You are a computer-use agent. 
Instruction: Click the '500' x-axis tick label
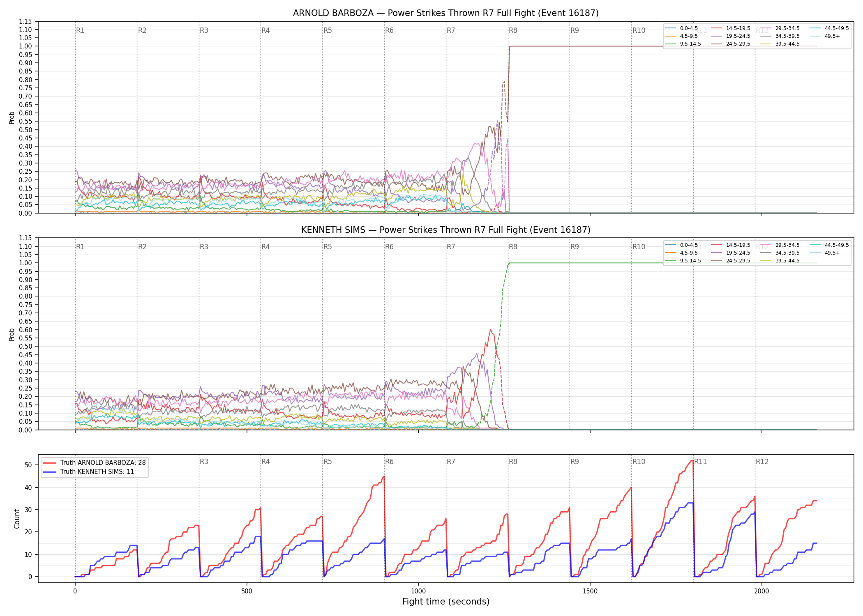247,591
